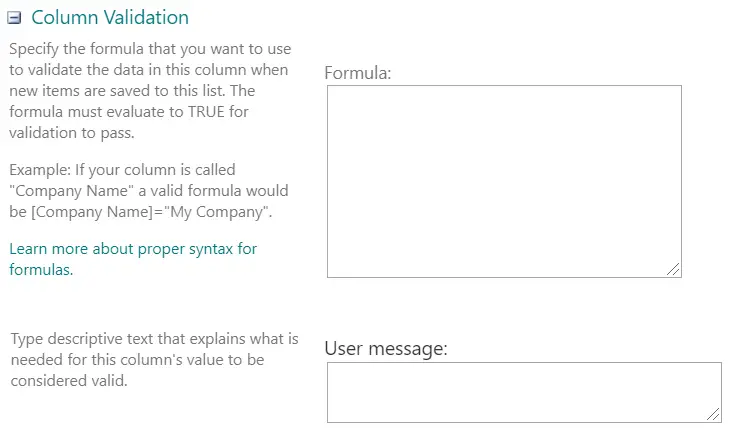Click the "considered valid." text

(68, 381)
